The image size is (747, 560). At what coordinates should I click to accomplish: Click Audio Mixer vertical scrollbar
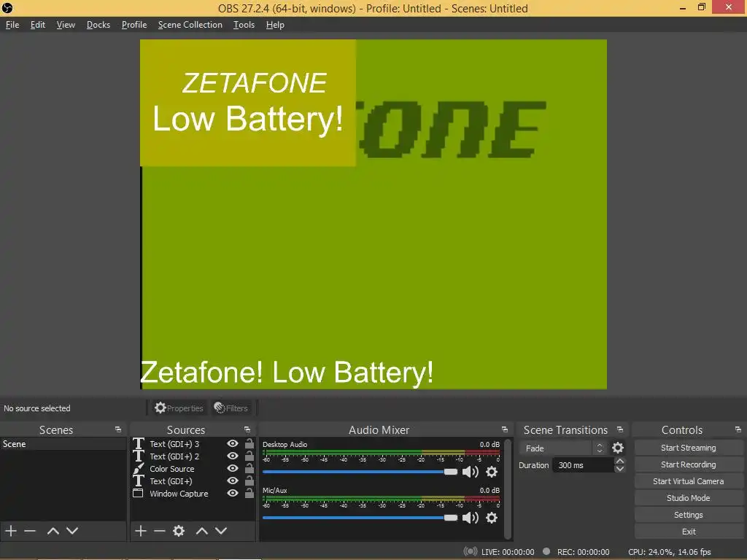tap(508, 489)
